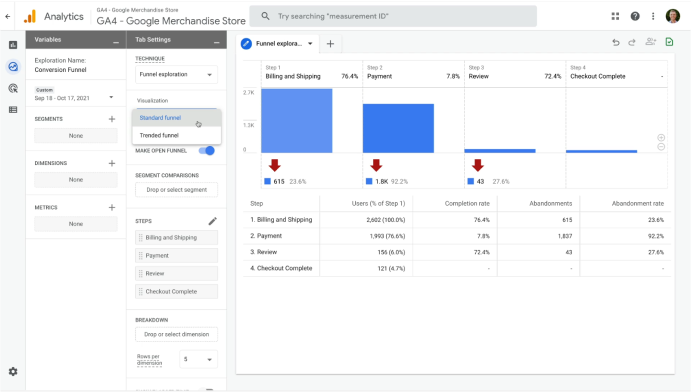Open the Configure table icon in sidebar
This screenshot has height=392, width=691.
[13, 110]
